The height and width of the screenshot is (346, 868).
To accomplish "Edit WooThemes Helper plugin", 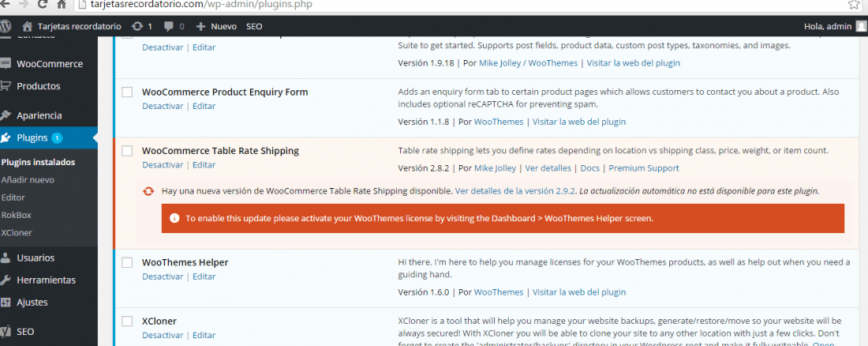I will click(x=204, y=276).
